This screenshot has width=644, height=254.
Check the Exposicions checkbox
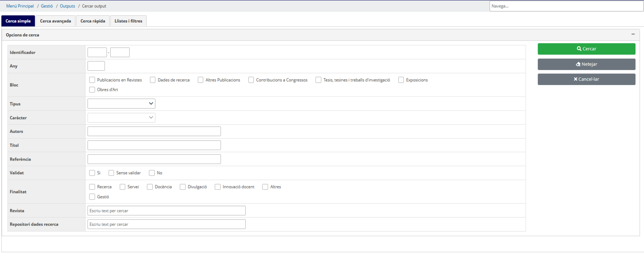point(401,80)
